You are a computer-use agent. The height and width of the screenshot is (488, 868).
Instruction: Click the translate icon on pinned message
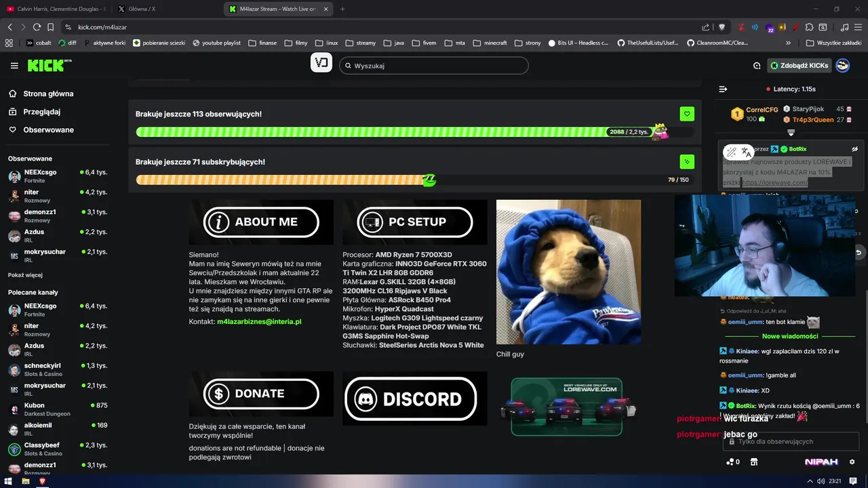[x=746, y=152]
